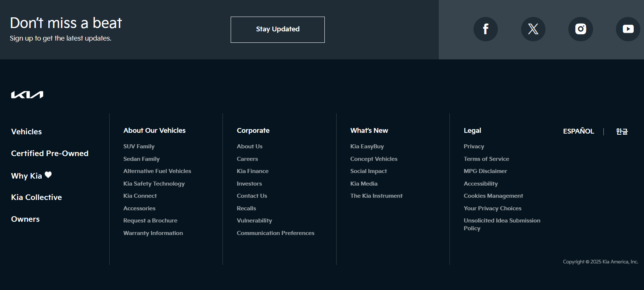The image size is (644, 290).
Task: Open Kia EasyBuy link
Action: point(367,146)
